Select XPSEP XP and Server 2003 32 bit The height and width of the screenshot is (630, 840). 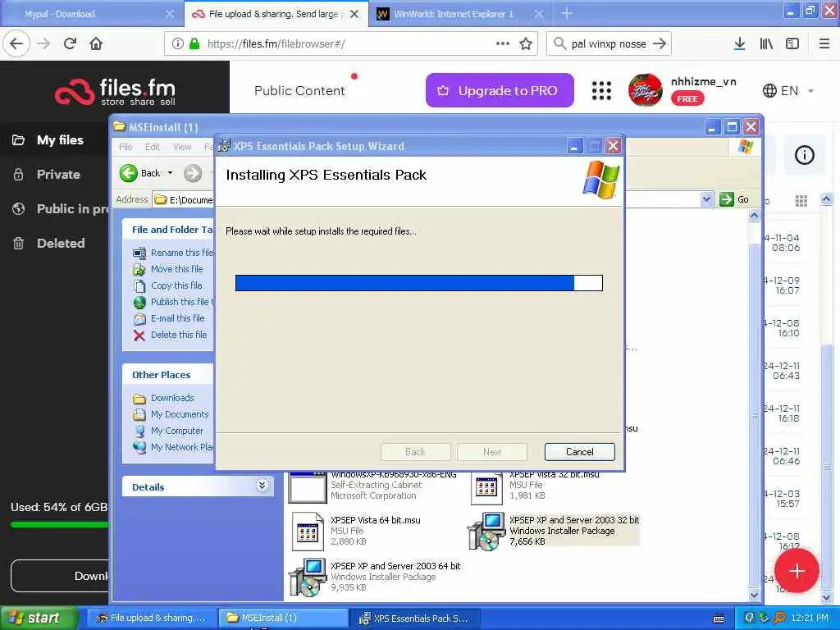[x=554, y=531]
